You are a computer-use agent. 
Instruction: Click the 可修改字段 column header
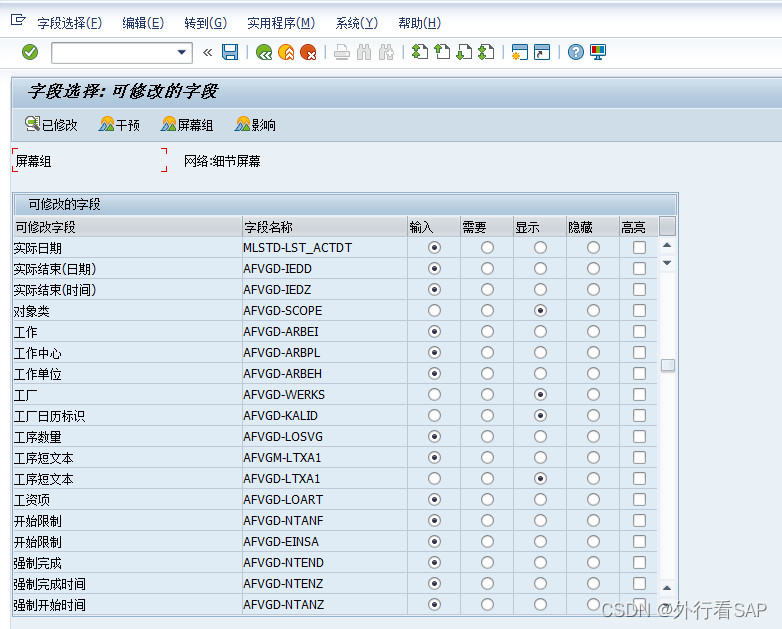click(128, 227)
